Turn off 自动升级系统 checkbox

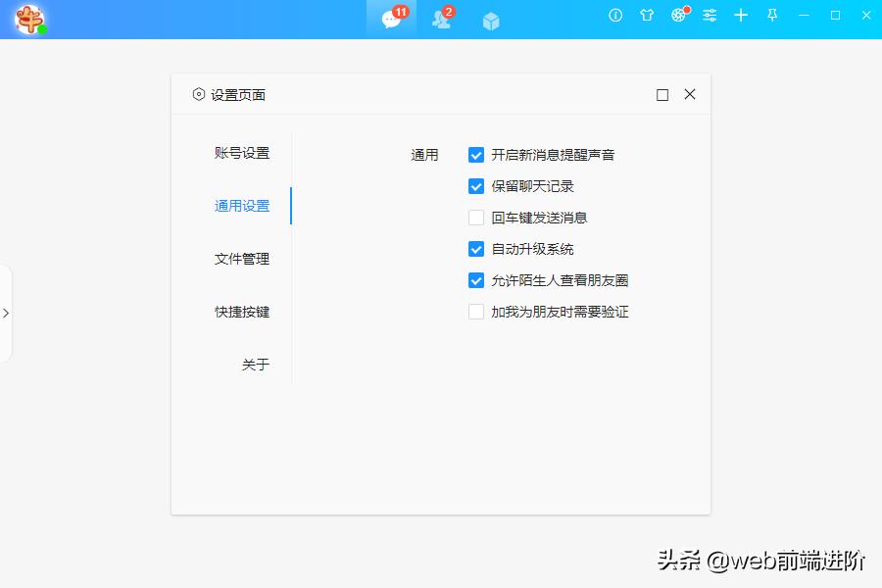476,248
